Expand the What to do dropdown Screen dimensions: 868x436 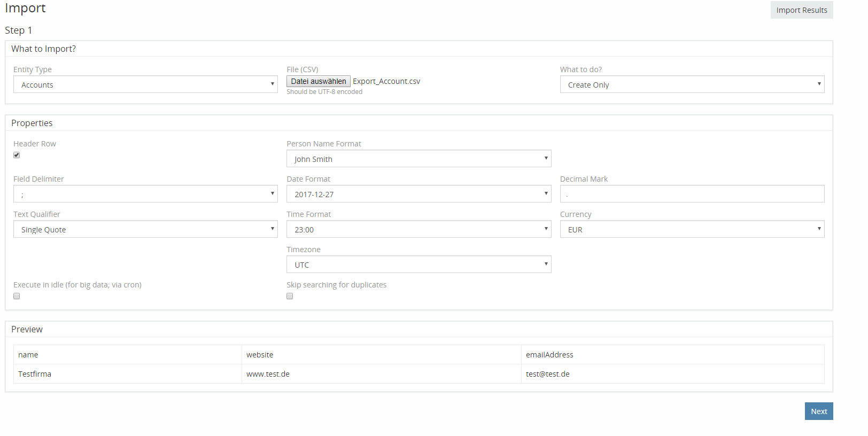(692, 84)
